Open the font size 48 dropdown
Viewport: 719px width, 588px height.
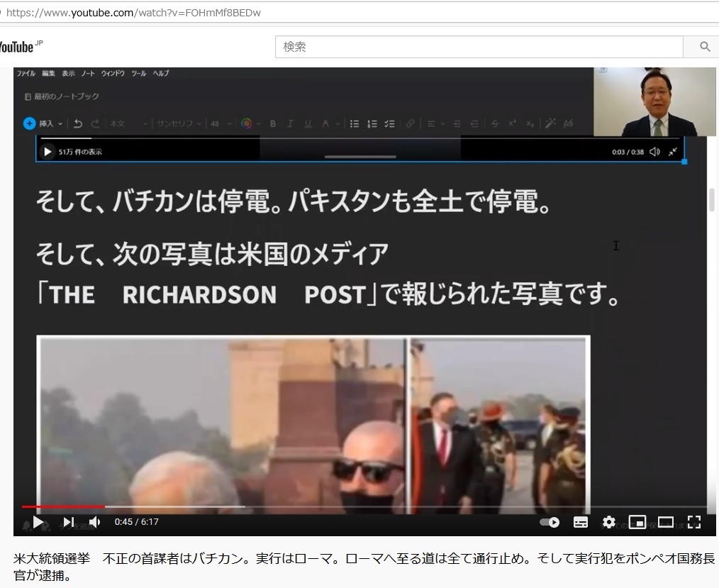coord(221,123)
